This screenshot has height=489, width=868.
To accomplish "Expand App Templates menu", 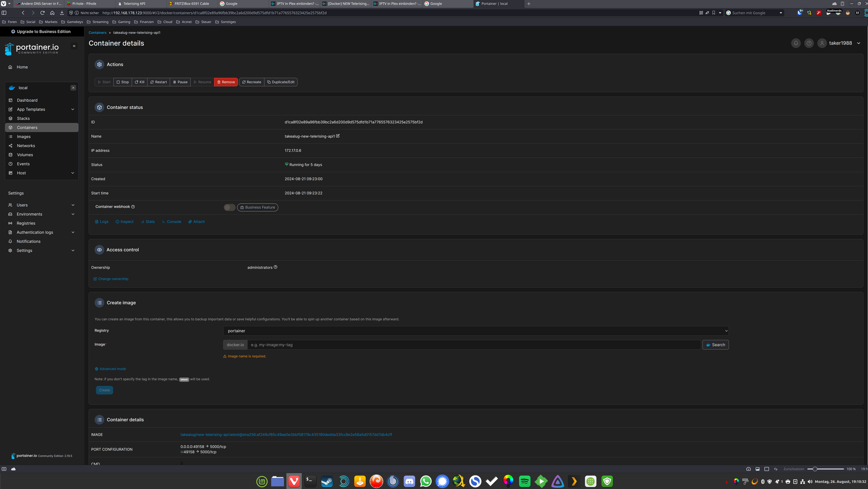I will 73,109.
